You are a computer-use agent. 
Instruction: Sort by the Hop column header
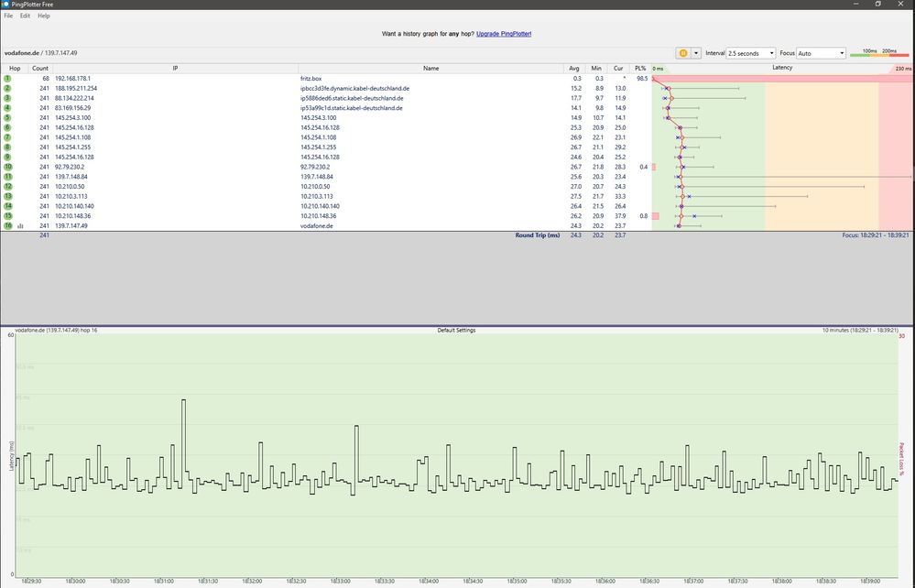point(15,69)
